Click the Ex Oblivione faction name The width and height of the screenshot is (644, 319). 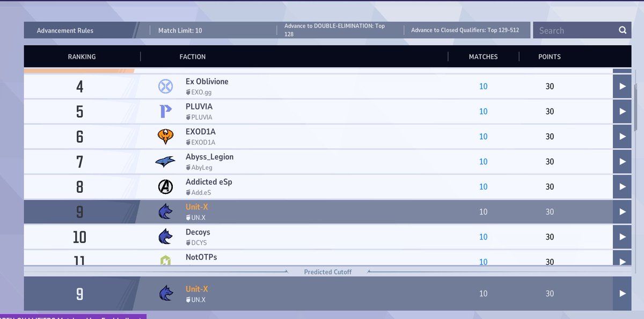(207, 82)
